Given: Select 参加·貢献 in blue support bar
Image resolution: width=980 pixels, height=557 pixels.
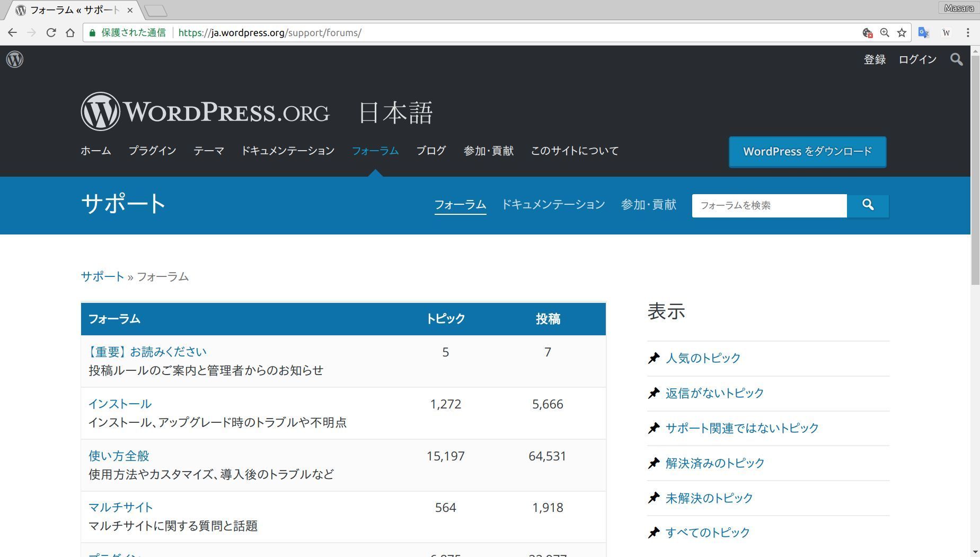Looking at the screenshot, I should [649, 205].
